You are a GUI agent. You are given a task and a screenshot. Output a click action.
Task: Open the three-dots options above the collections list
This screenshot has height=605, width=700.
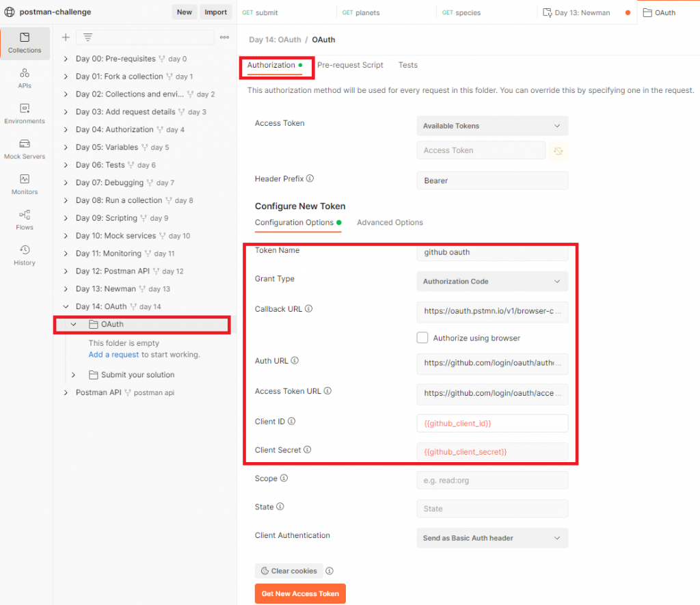tap(224, 38)
